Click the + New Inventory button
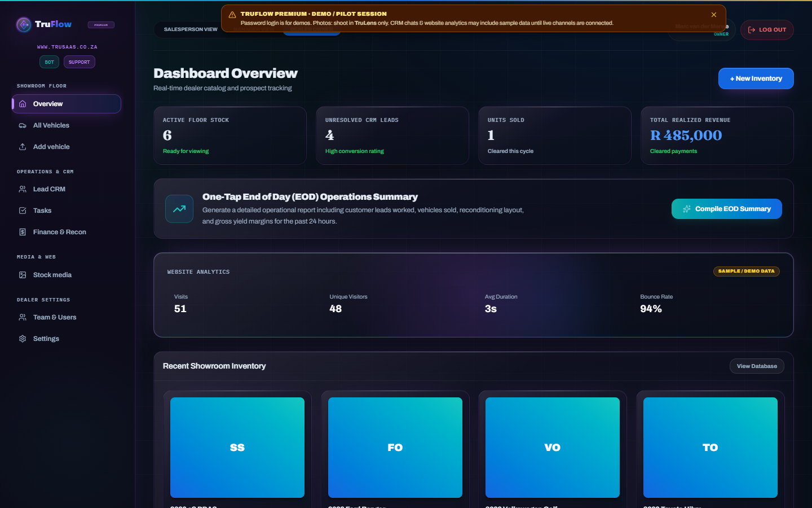The height and width of the screenshot is (508, 812). (x=756, y=78)
